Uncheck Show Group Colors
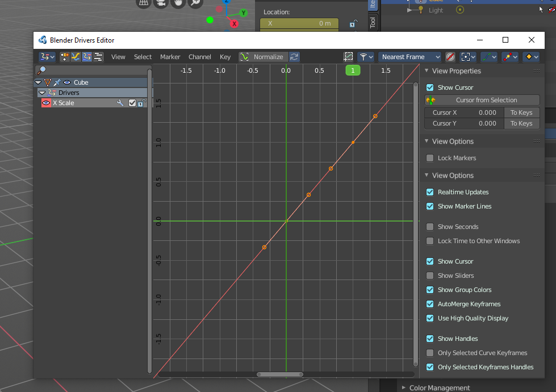This screenshot has width=556, height=392. tap(430, 290)
